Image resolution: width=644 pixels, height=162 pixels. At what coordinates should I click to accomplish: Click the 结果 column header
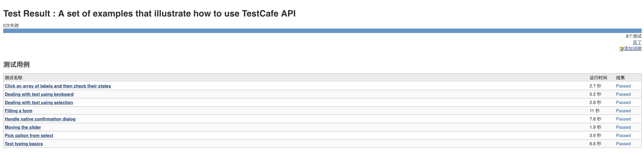[x=620, y=78]
